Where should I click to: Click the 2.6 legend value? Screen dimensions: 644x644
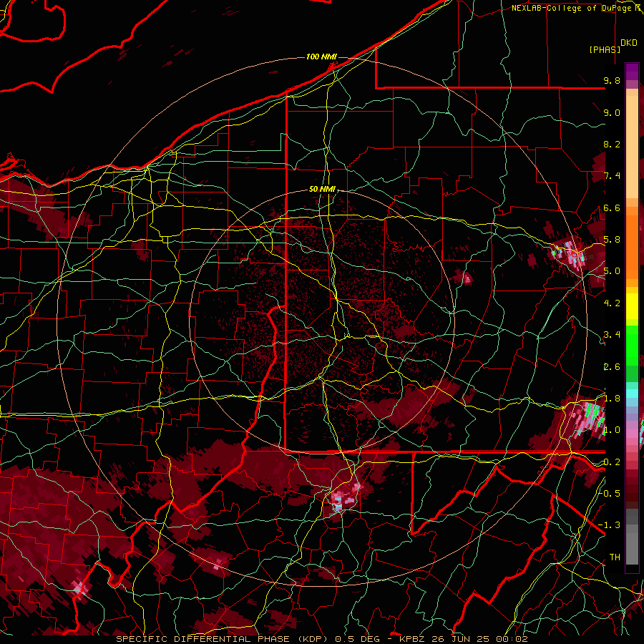[612, 367]
